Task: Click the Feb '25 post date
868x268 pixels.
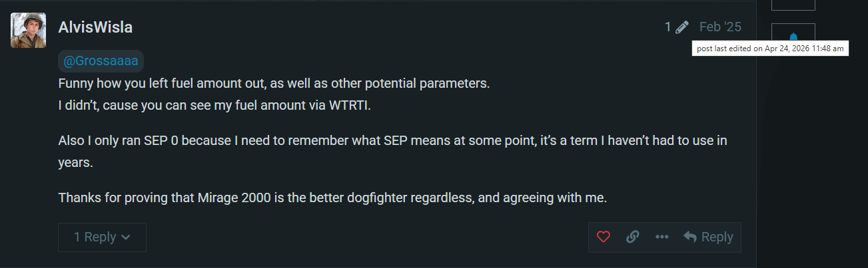Action: (x=719, y=27)
